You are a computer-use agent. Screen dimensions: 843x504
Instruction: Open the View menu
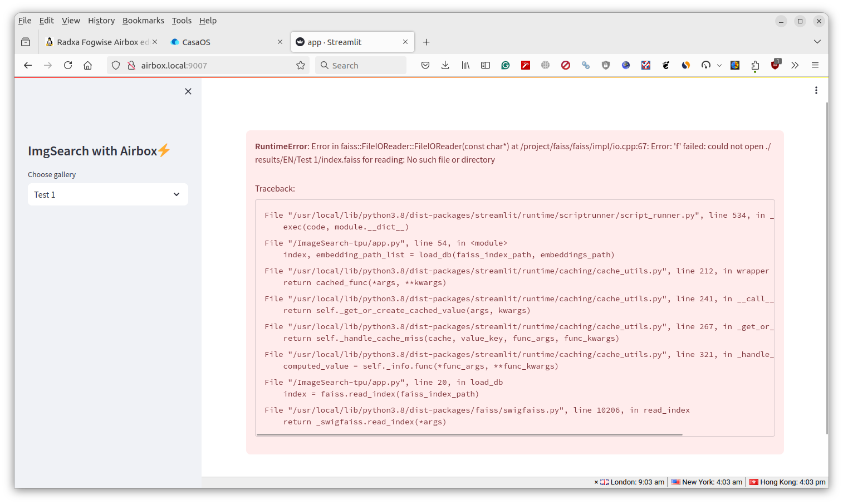tap(71, 21)
